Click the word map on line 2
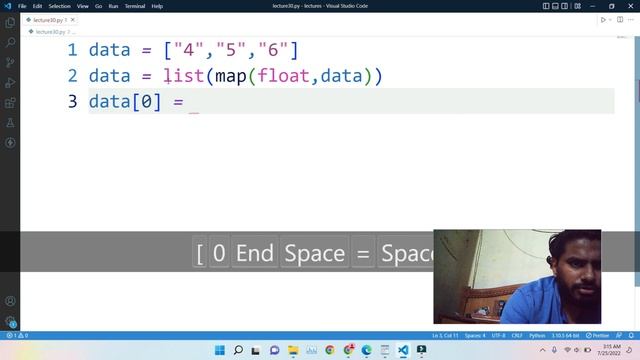Viewport: 640px width, 360px height. point(231,76)
